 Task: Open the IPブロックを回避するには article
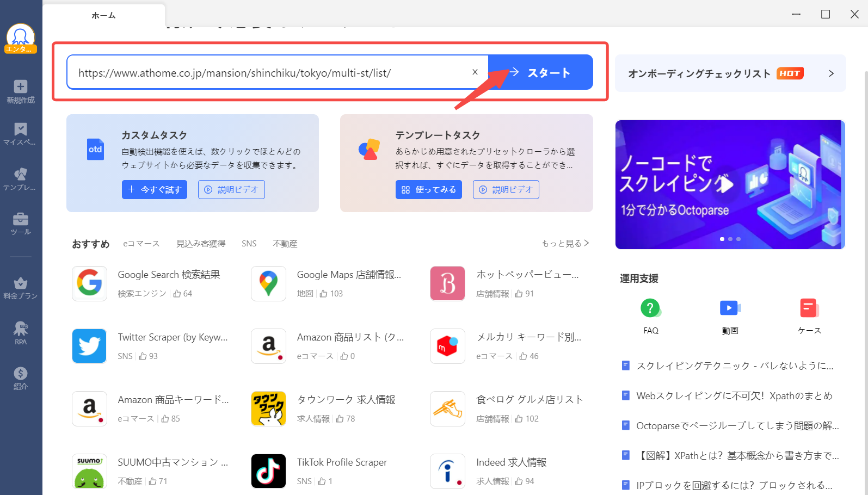coord(734,485)
